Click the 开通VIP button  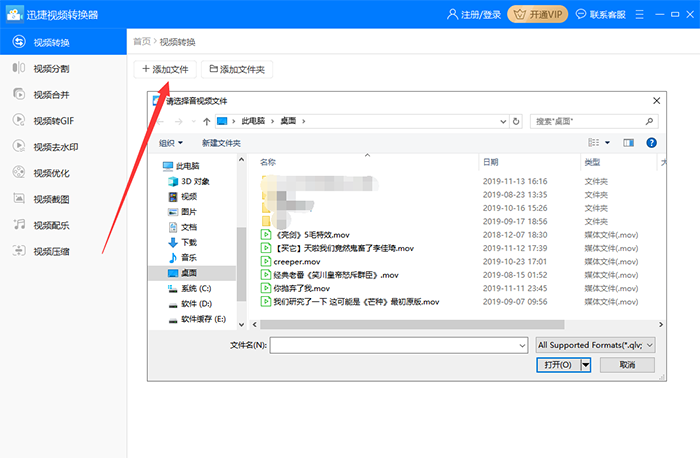coord(538,15)
